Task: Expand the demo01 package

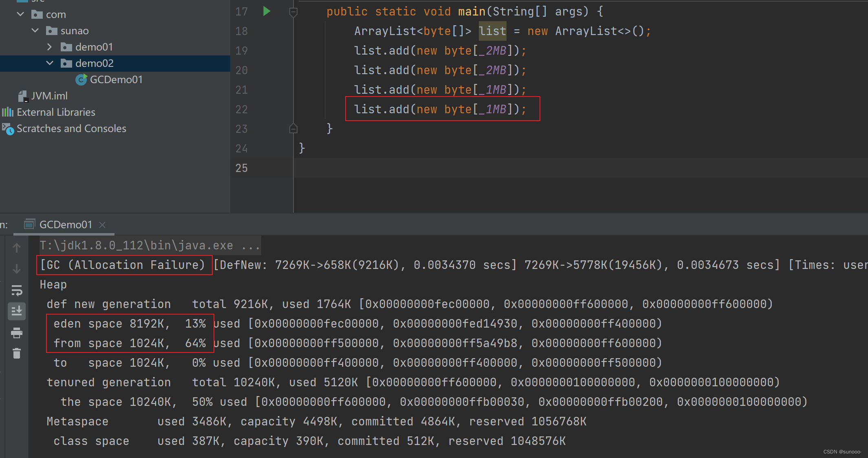Action: click(49, 47)
